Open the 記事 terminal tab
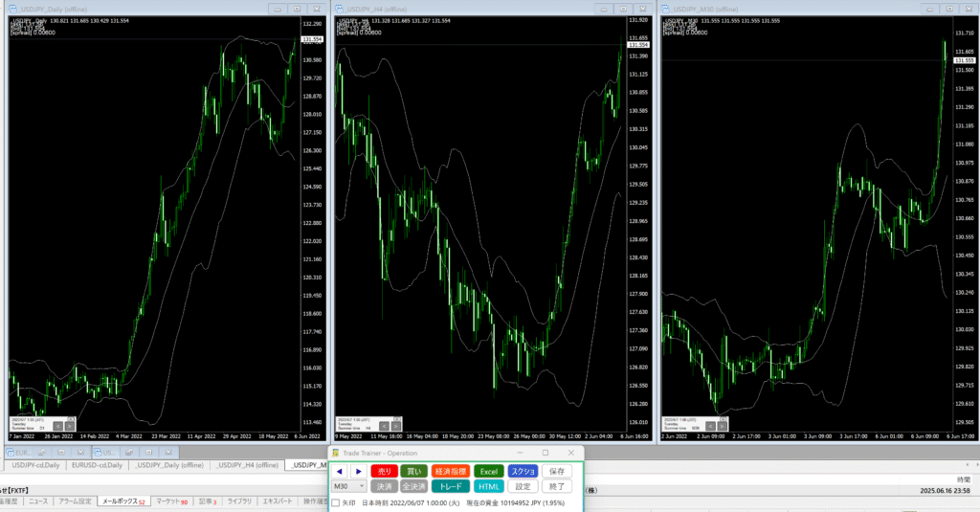This screenshot has height=512, width=980. (208, 501)
